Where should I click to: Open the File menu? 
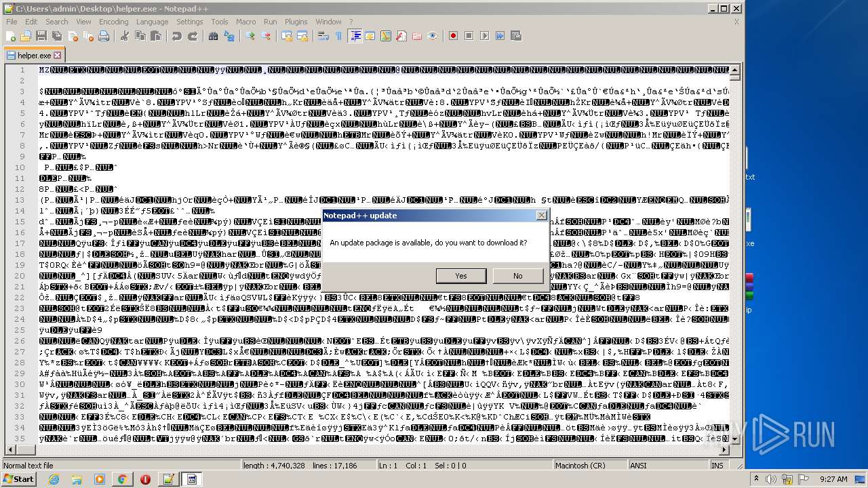12,22
